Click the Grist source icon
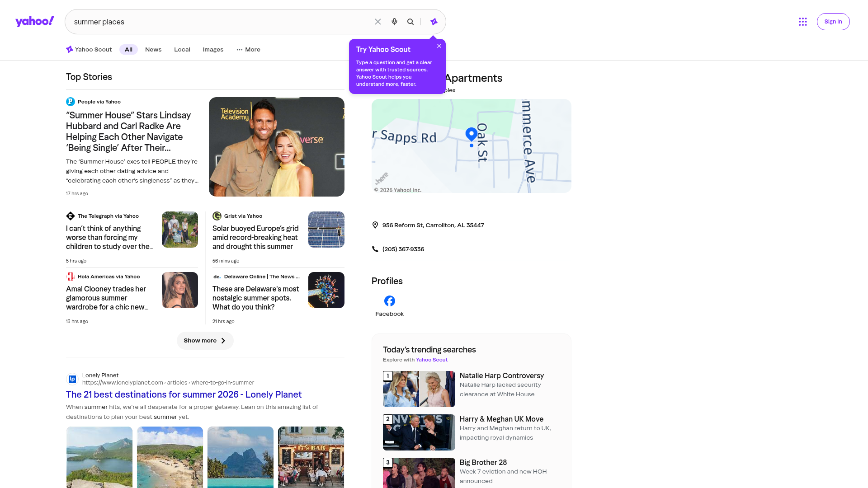Viewport: 868px width, 488px height. pyautogui.click(x=217, y=216)
